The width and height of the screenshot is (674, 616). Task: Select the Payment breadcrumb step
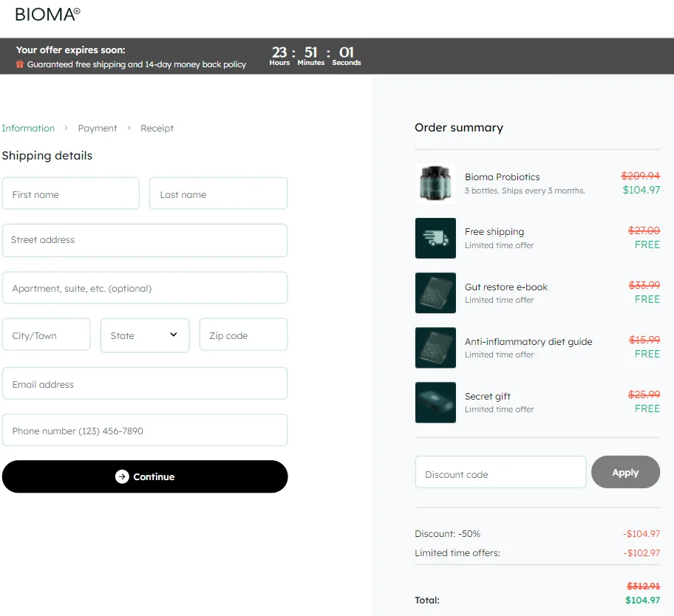97,128
